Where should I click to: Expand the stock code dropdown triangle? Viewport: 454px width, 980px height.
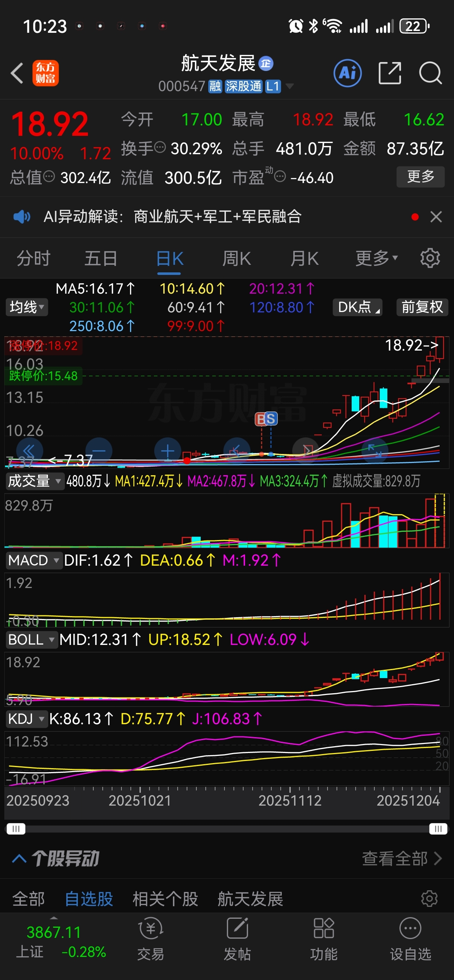(290, 86)
